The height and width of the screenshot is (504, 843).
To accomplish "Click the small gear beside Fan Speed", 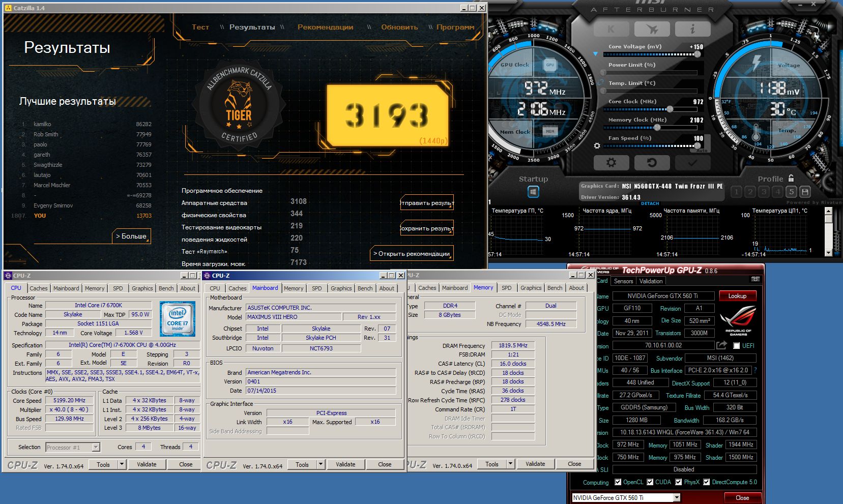I will (x=597, y=146).
